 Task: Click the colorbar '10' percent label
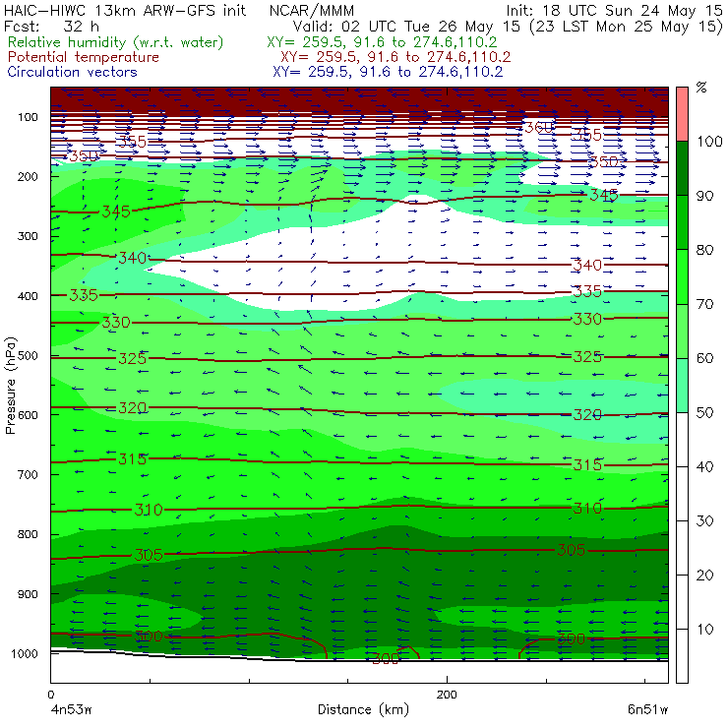point(704,630)
